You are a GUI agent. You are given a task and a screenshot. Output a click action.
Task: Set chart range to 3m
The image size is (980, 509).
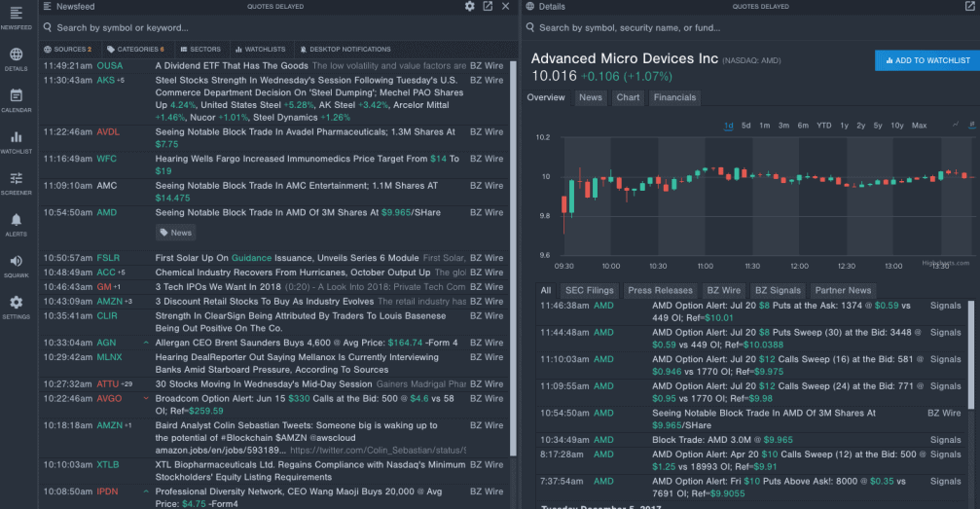point(783,126)
